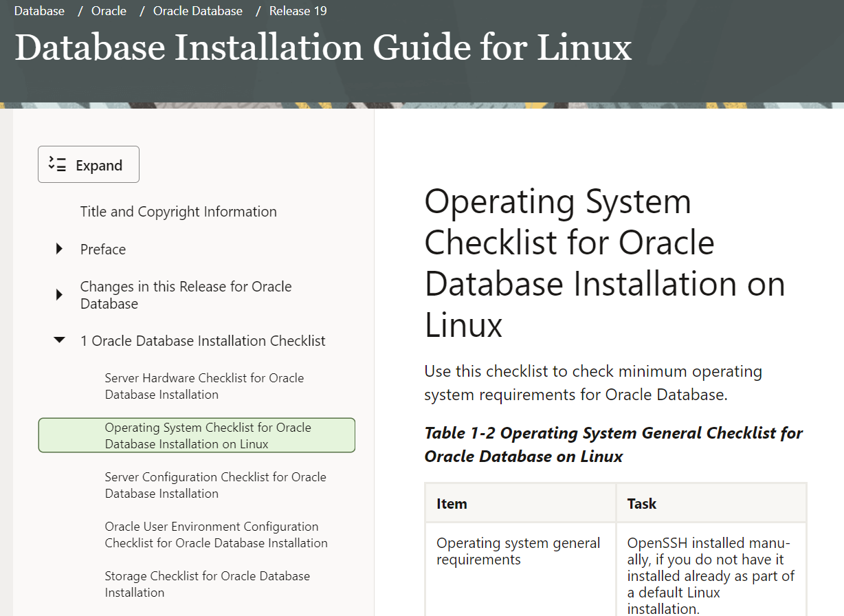Expand Changes in this Release arrow

pyautogui.click(x=59, y=295)
